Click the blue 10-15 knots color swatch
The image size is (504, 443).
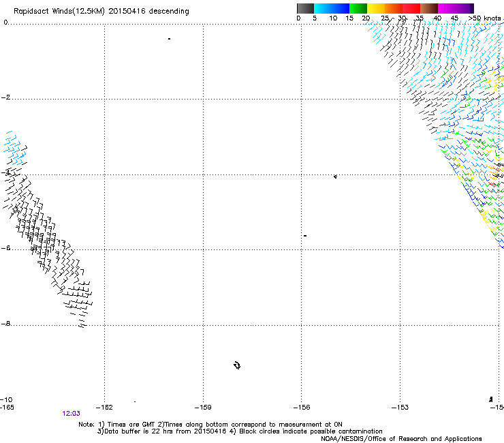(341, 8)
